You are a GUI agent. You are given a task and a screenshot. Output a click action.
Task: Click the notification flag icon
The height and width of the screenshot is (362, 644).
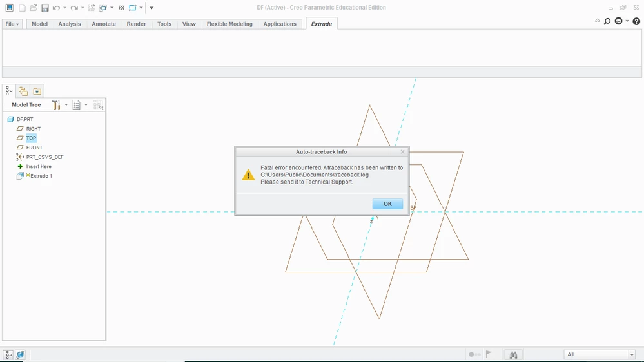tap(489, 354)
